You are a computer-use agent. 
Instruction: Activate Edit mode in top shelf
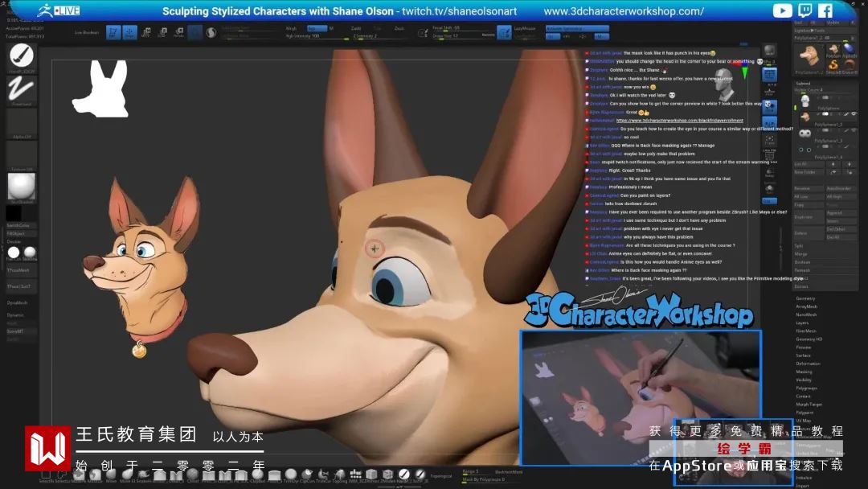click(x=113, y=33)
